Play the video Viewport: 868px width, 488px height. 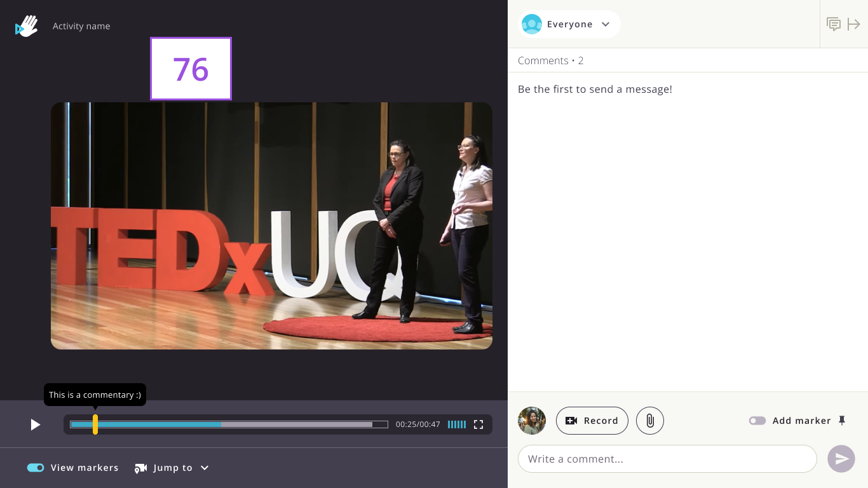[36, 424]
